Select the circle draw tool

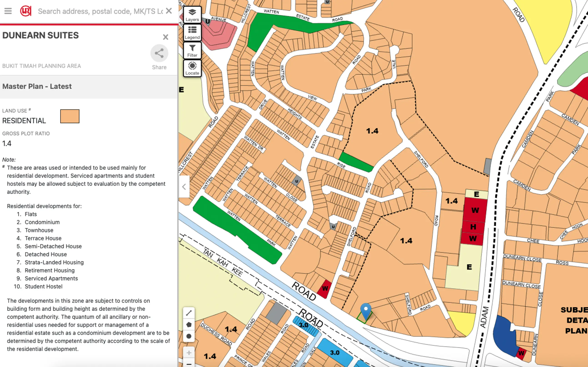click(x=189, y=336)
